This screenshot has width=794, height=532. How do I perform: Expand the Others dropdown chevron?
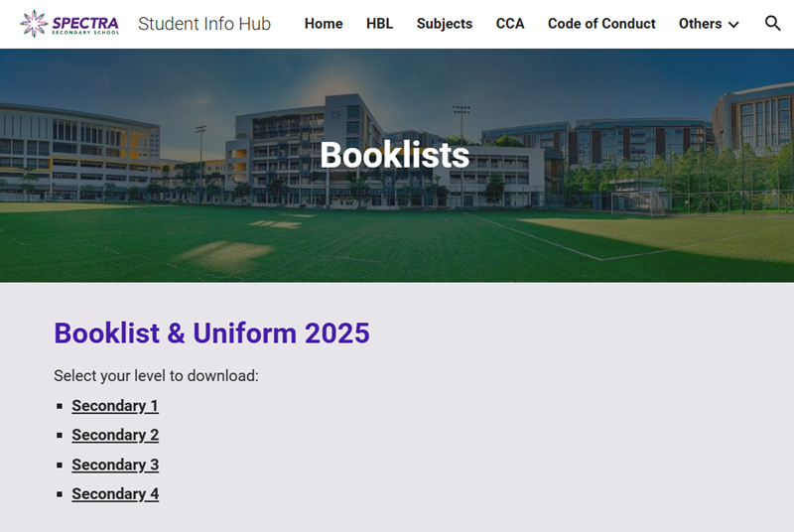pyautogui.click(x=733, y=24)
